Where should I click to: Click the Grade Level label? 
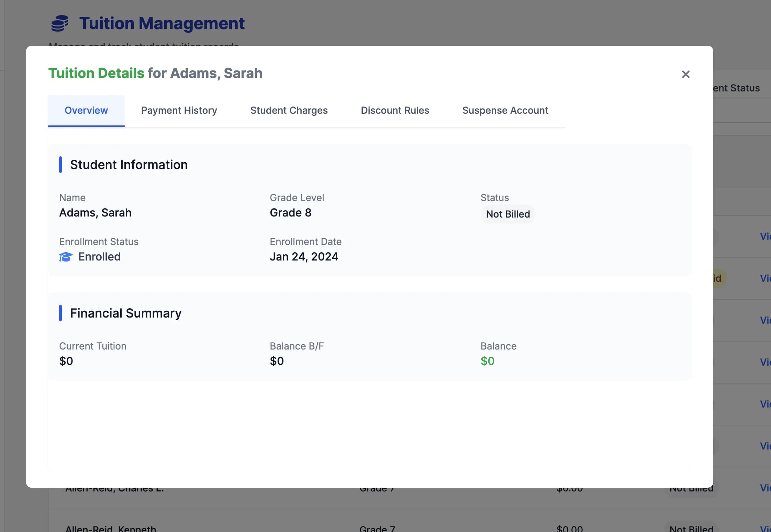tap(297, 198)
